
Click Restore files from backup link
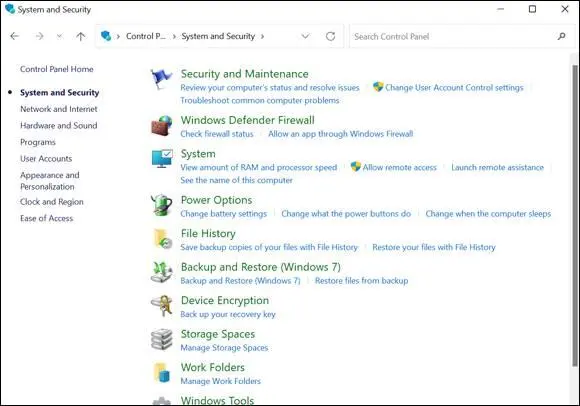361,281
